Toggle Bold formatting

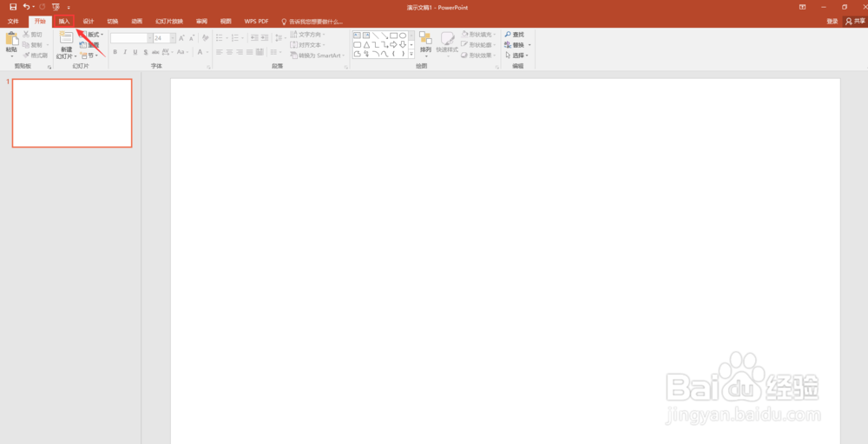coord(115,52)
